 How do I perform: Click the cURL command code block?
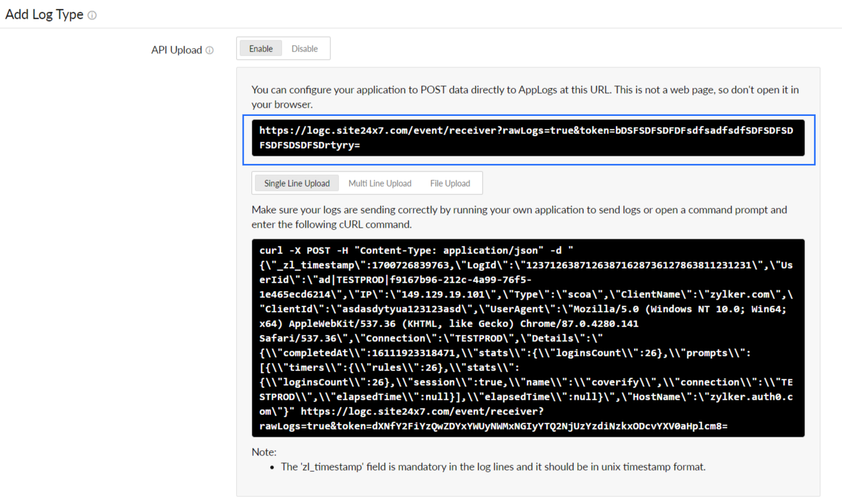click(527, 337)
